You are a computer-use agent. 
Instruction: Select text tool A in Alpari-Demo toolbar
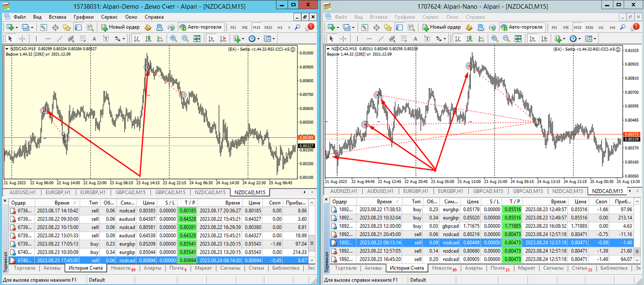click(94, 38)
